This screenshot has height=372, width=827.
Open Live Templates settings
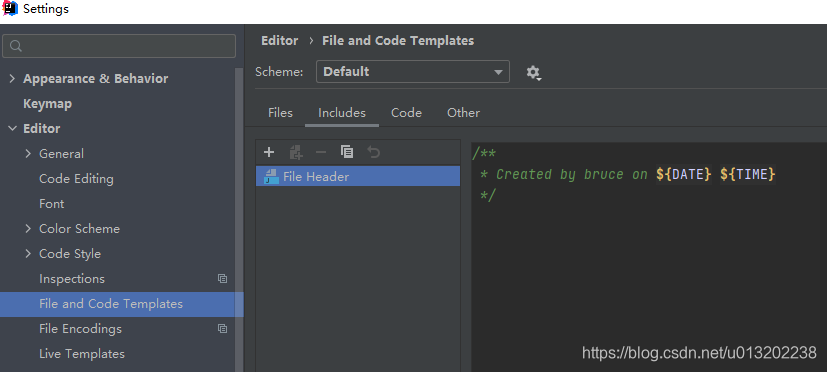[x=82, y=354]
